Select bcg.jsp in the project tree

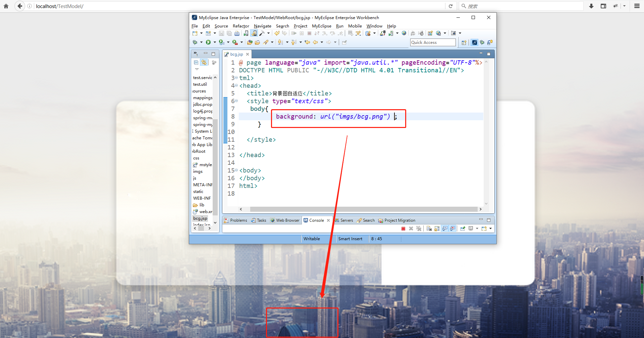click(200, 218)
